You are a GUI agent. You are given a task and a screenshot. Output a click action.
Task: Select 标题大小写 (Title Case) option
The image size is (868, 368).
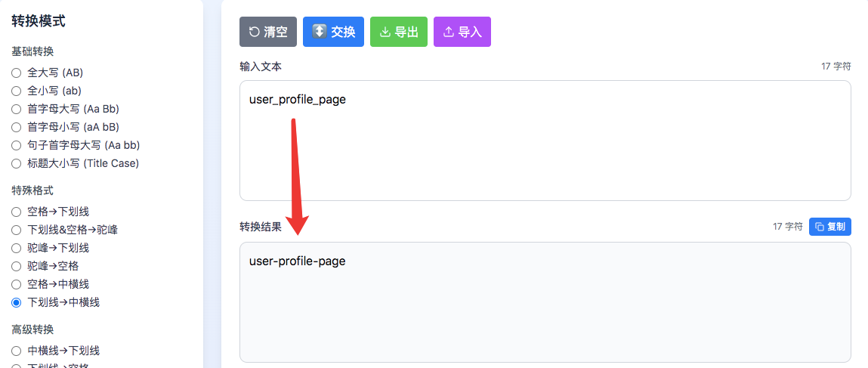(16, 164)
